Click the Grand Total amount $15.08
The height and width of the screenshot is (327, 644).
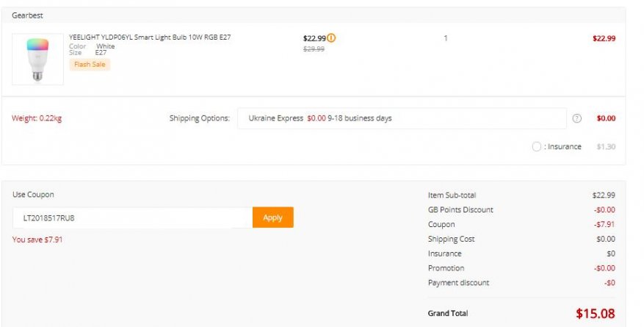click(595, 314)
